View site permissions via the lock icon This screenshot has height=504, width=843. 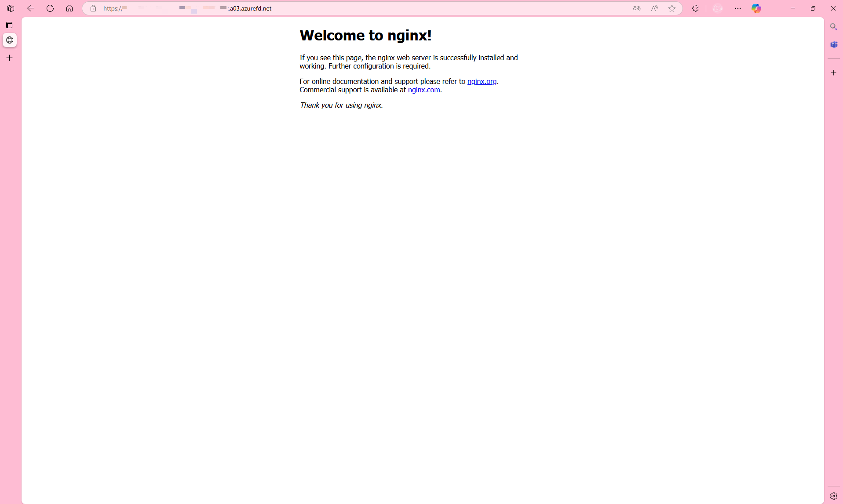(93, 8)
